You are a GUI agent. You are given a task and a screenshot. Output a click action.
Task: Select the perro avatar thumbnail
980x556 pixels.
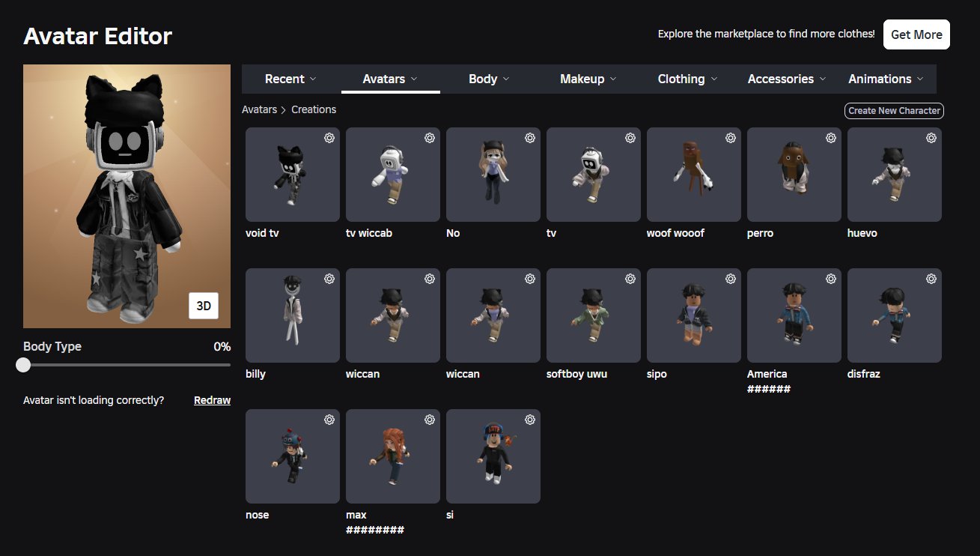[x=794, y=175]
